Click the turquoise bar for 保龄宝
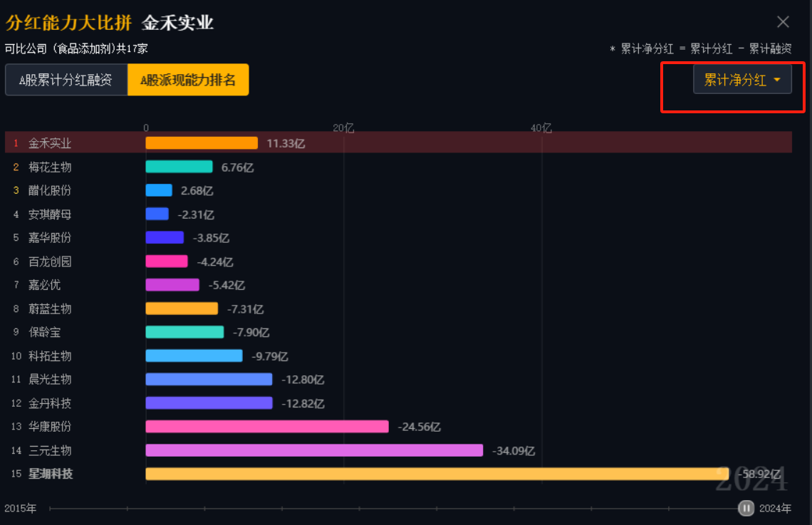812x525 pixels. (x=184, y=332)
